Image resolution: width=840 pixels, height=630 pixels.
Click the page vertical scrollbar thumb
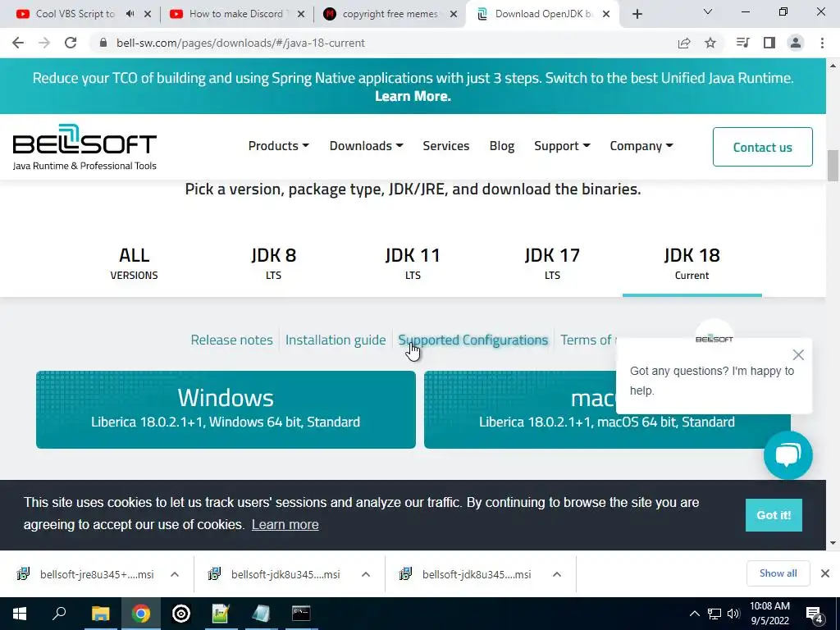833,166
